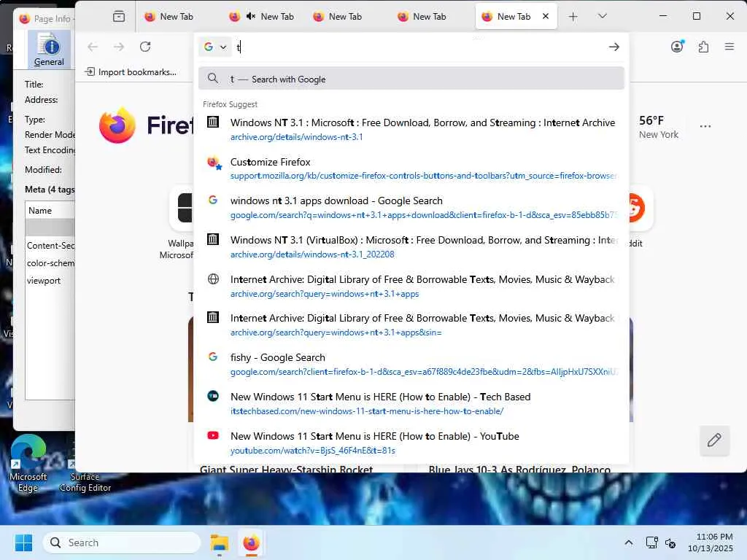The width and height of the screenshot is (747, 560).
Task: Click the Back arrow in the toolbar
Action: [93, 47]
